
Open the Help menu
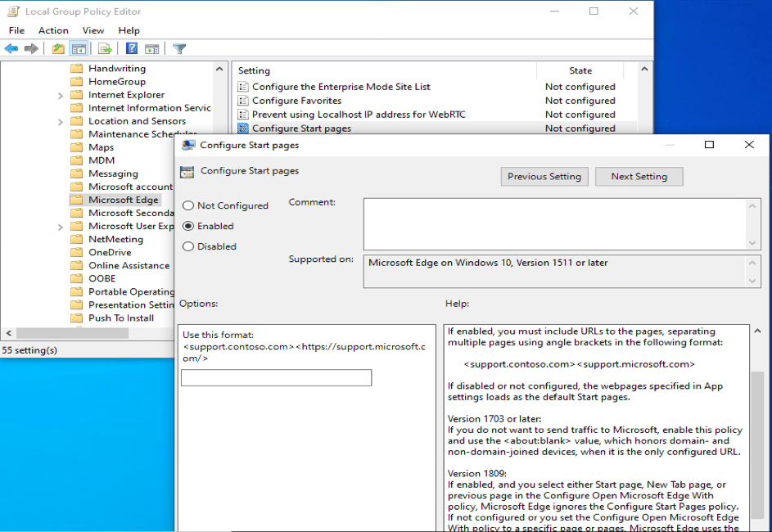pos(129,30)
